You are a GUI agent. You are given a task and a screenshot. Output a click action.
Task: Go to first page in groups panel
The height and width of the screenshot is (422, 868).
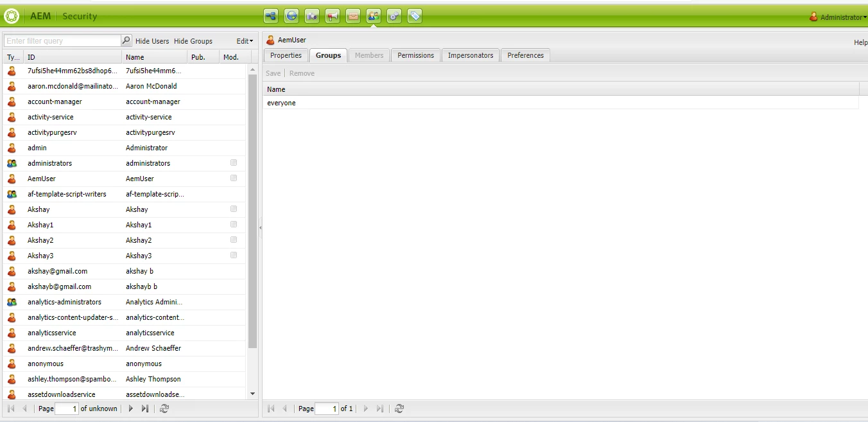[271, 409]
